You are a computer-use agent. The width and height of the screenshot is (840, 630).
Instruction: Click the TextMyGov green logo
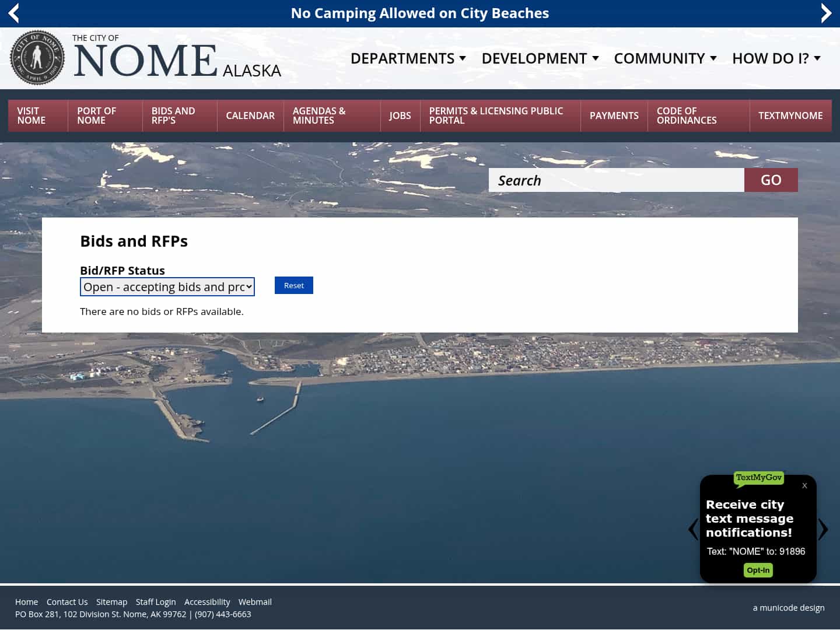coord(758,478)
